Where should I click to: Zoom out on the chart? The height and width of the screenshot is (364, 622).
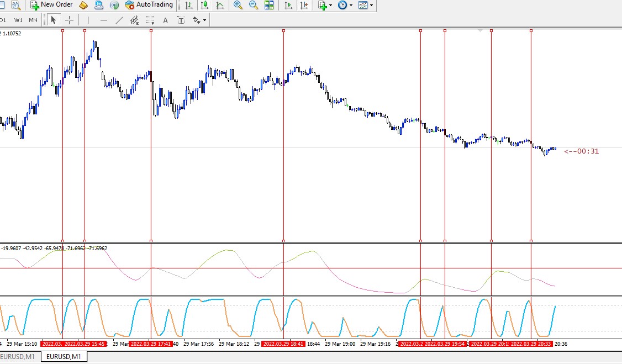tap(254, 5)
